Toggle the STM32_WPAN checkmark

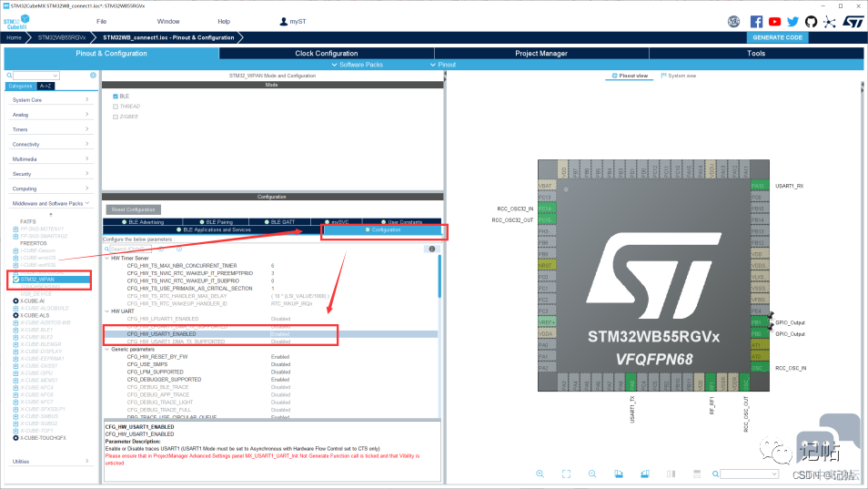15,280
